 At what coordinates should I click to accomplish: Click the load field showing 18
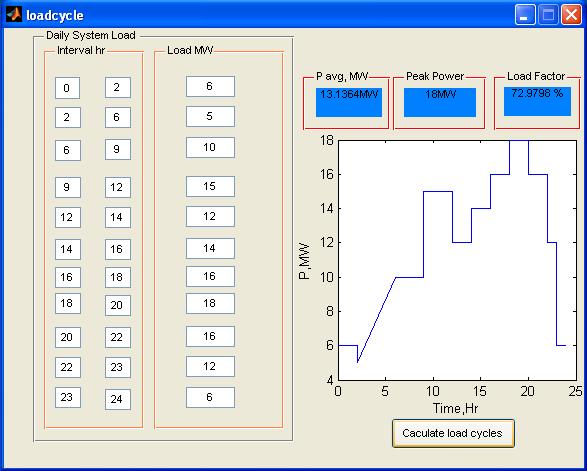tap(210, 303)
